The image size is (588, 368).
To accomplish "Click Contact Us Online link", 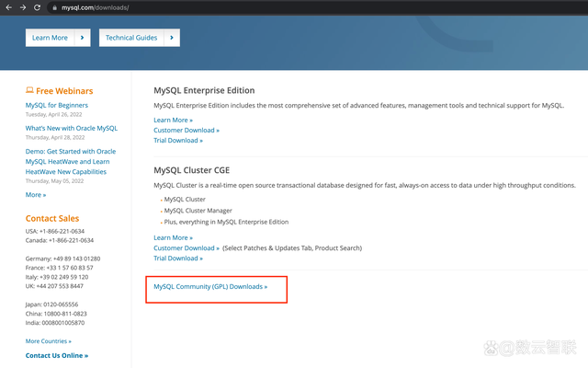I will [57, 355].
